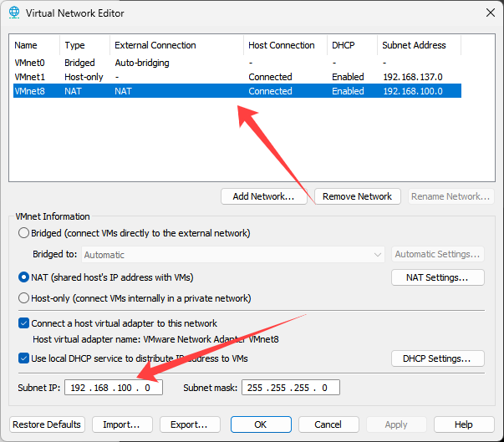Open DHCP Settings
The height and width of the screenshot is (442, 504).
coord(437,358)
